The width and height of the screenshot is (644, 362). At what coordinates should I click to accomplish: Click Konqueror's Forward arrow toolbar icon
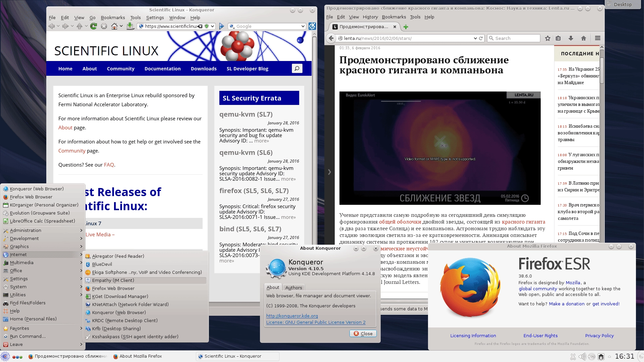click(x=65, y=26)
